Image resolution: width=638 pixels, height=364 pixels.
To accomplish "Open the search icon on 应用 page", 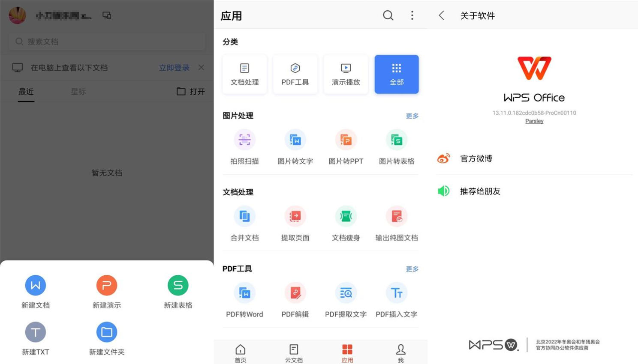I will pyautogui.click(x=388, y=15).
